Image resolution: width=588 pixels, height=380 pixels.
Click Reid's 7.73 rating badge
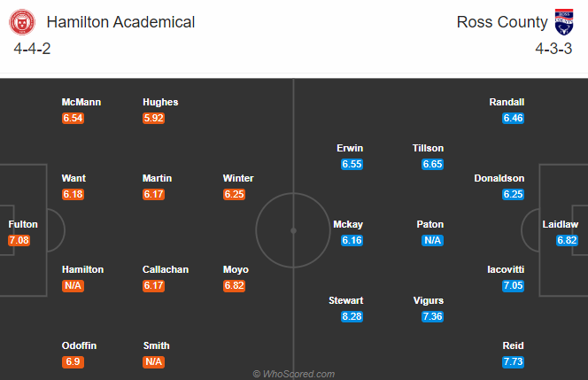[513, 362]
